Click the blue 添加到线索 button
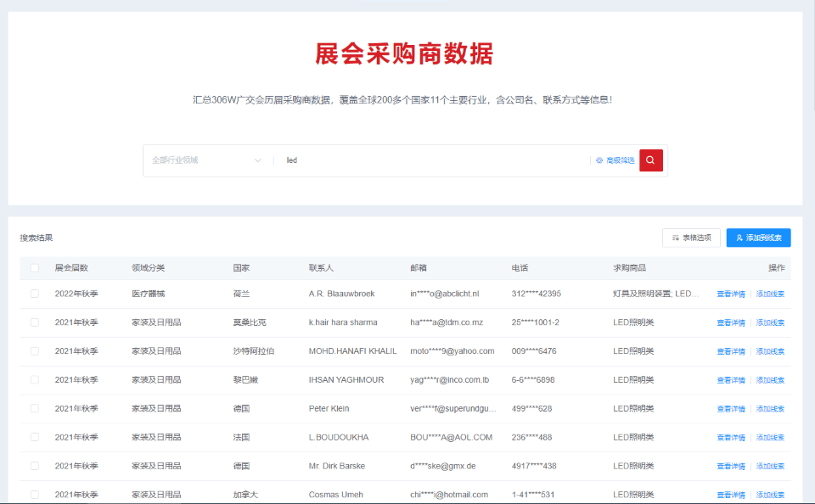Screen dimensions: 815x504 coord(758,238)
